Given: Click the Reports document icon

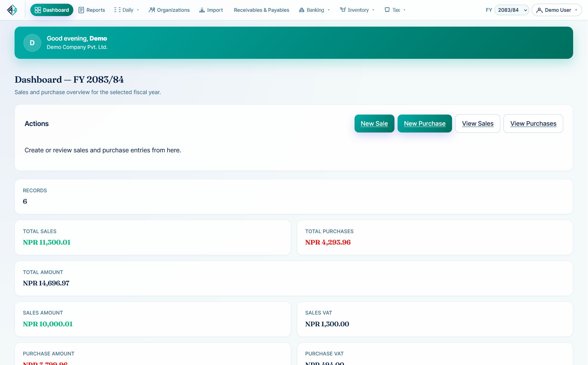Looking at the screenshot, I should (81, 10).
